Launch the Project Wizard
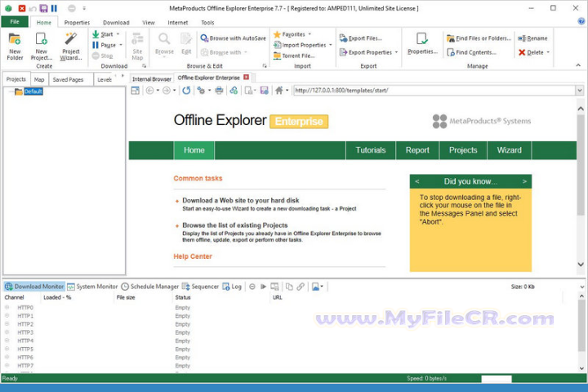Viewport: 588px width, 392px height. click(x=71, y=46)
